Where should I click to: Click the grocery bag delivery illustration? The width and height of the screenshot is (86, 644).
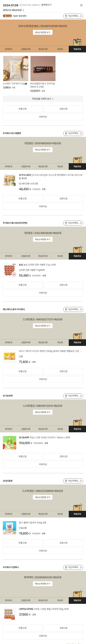click(77, 42)
